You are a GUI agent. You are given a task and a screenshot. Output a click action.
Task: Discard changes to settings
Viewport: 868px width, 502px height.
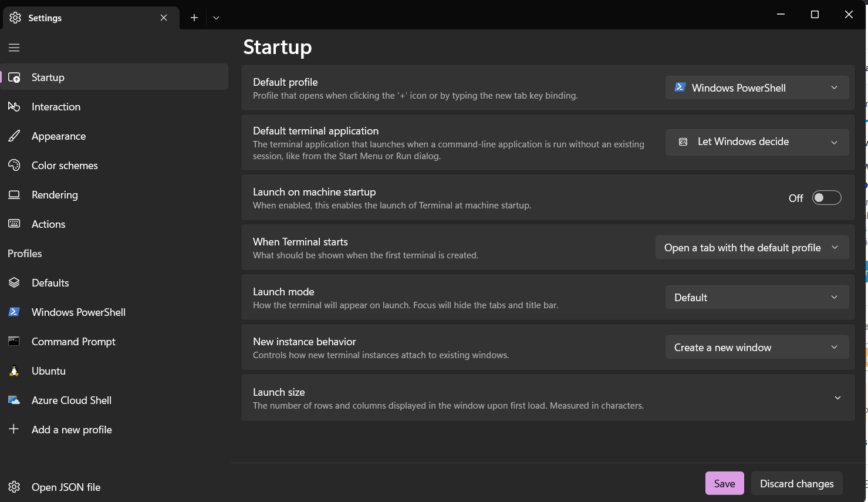click(x=796, y=483)
